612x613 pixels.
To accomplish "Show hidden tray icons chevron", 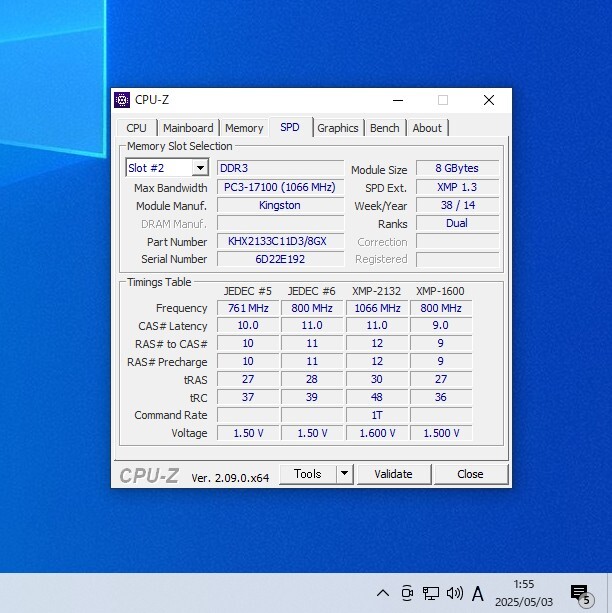I will coord(383,593).
